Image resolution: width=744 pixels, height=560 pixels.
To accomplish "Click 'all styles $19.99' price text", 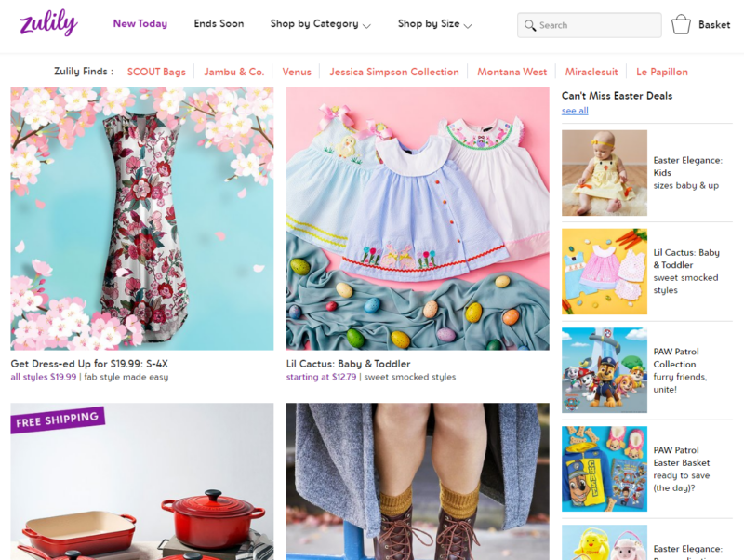I will (x=43, y=377).
